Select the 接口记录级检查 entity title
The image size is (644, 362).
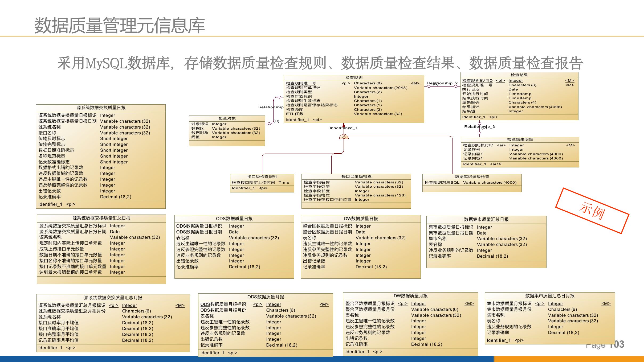pyautogui.click(x=356, y=176)
